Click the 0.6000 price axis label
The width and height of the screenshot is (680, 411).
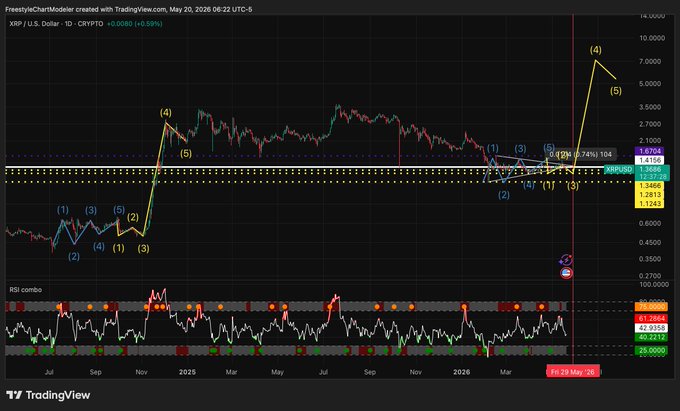[x=650, y=224]
